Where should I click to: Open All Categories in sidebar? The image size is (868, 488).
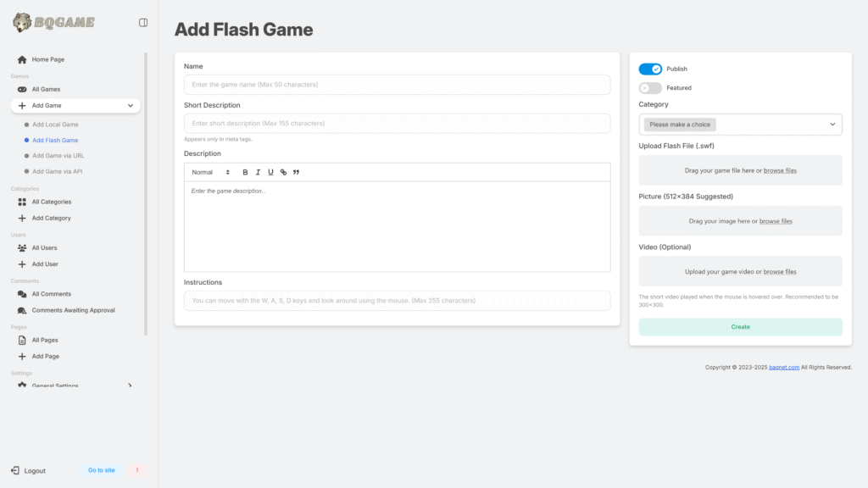click(51, 202)
